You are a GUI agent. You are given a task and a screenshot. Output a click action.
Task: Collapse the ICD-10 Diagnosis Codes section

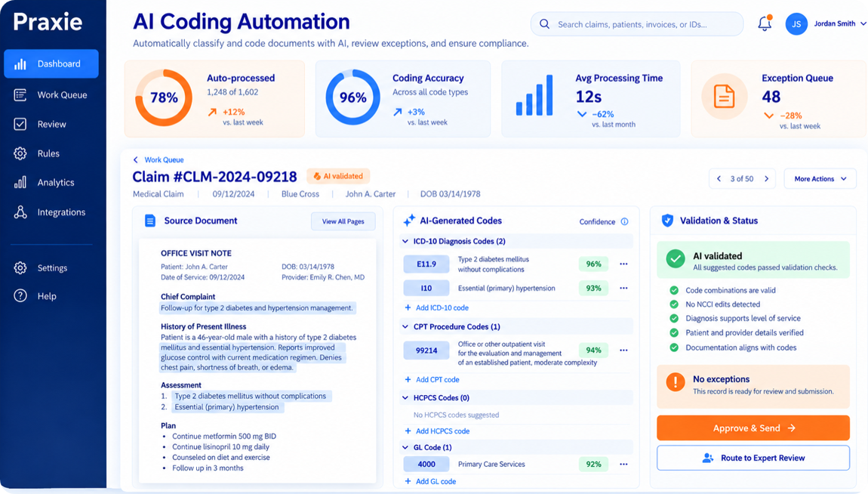click(x=405, y=242)
